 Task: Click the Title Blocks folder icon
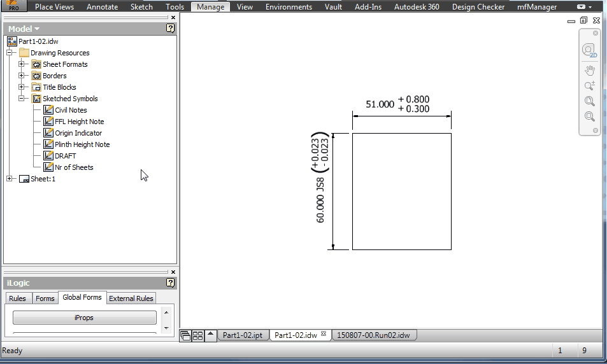coord(36,87)
